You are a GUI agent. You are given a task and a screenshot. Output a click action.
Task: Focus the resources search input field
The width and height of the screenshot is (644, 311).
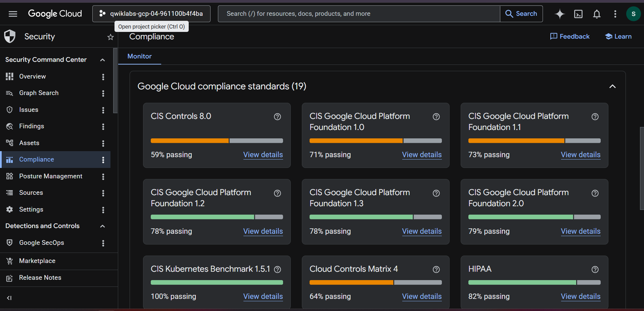(x=359, y=14)
